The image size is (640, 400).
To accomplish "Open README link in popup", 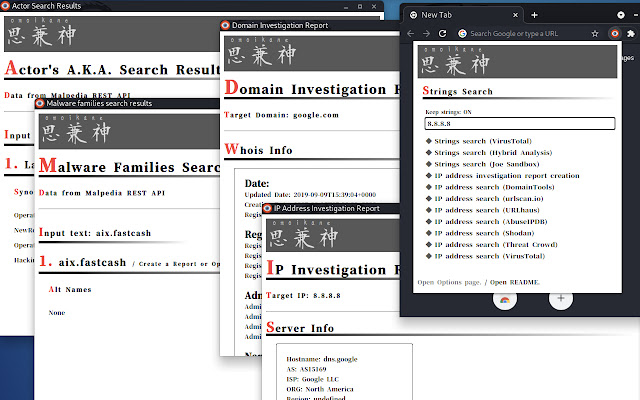I will (515, 282).
